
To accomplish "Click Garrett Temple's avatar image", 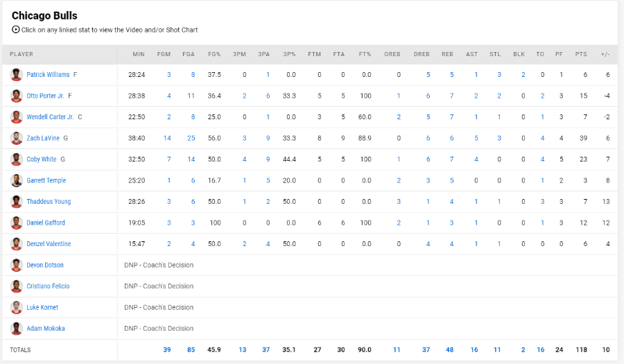I will [17, 180].
